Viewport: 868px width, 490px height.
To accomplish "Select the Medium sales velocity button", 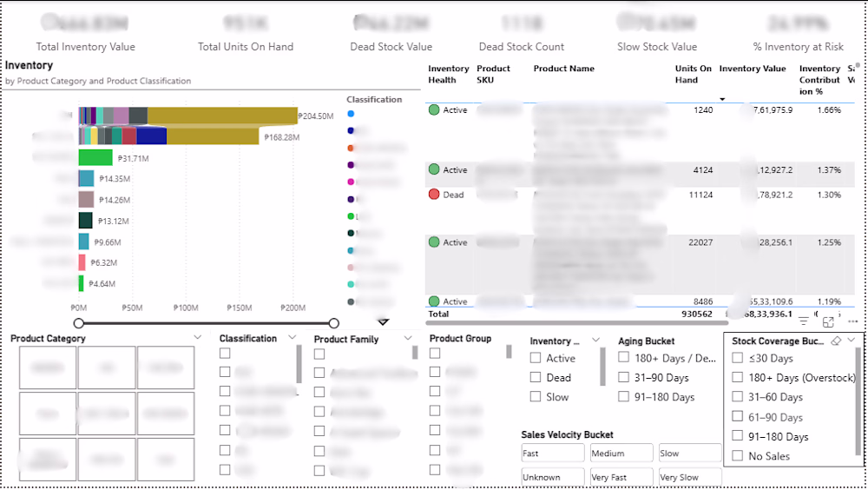I will pyautogui.click(x=621, y=453).
